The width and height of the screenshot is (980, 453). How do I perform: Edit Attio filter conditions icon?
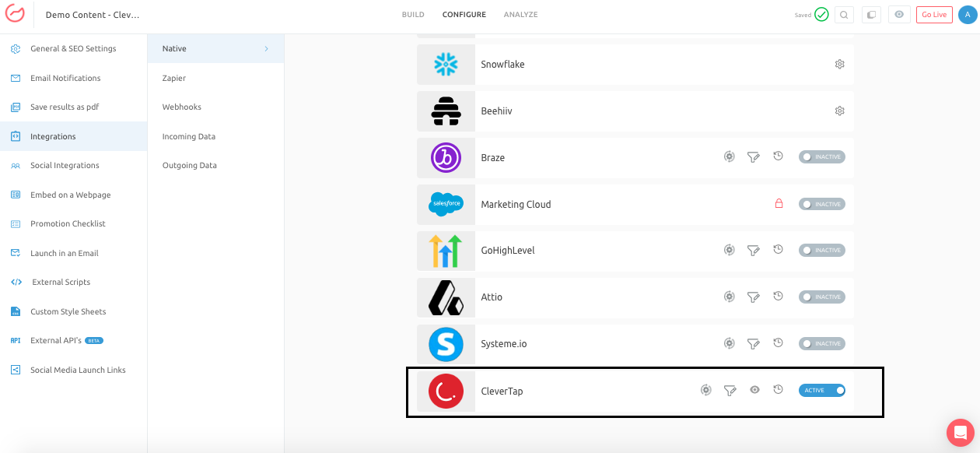point(753,297)
